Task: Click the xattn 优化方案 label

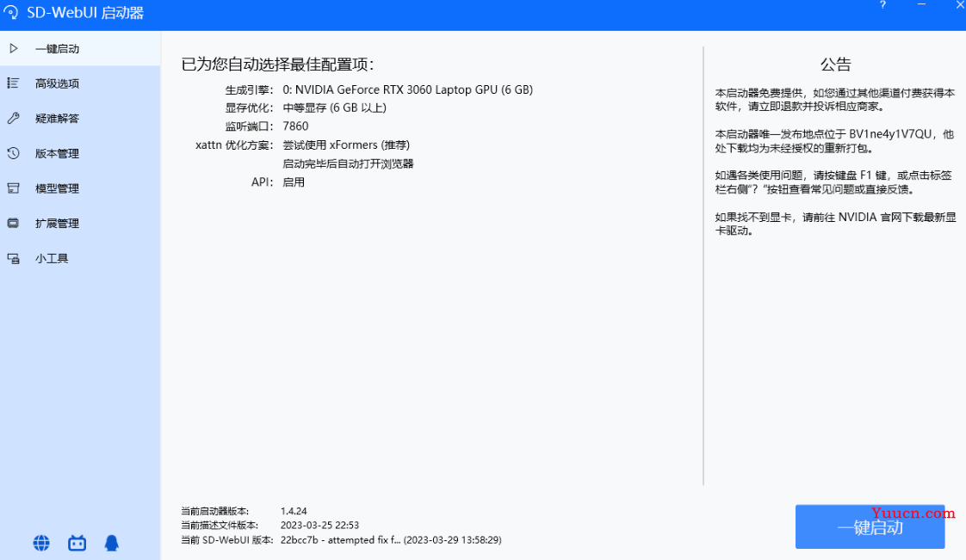Action: coord(234,145)
